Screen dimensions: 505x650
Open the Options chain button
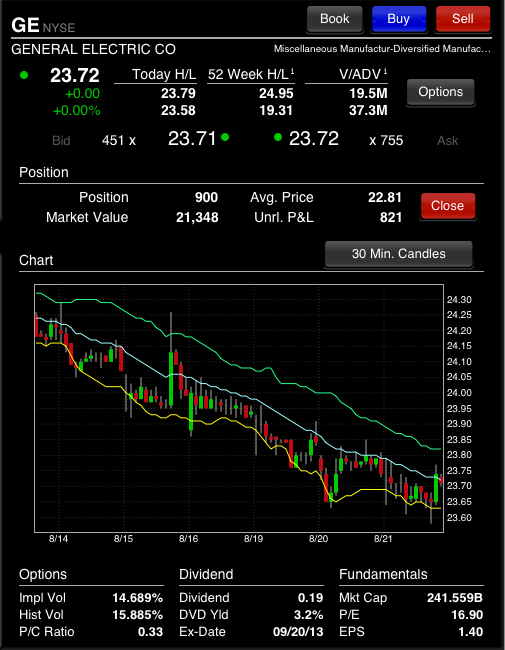click(x=440, y=92)
